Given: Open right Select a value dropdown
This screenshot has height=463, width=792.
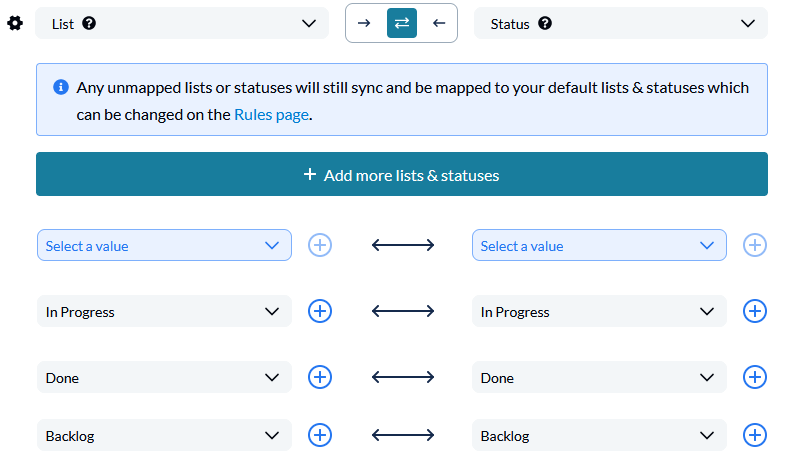Looking at the screenshot, I should (599, 245).
